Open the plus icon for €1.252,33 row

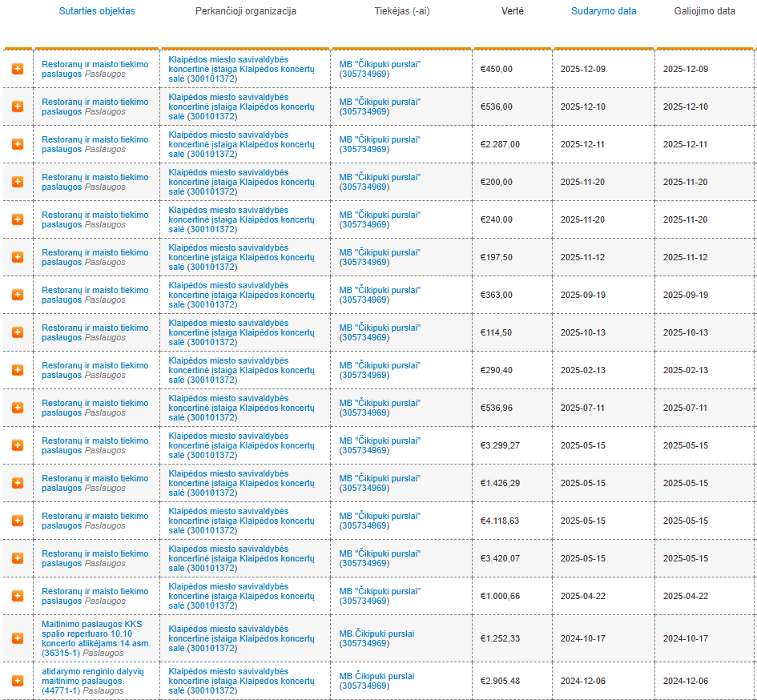pos(18,638)
